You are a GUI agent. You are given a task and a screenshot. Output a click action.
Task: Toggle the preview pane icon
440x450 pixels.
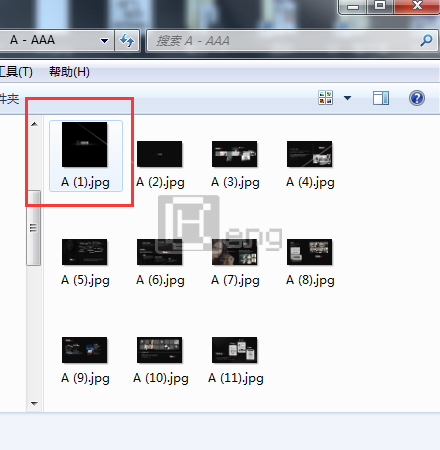point(381,98)
